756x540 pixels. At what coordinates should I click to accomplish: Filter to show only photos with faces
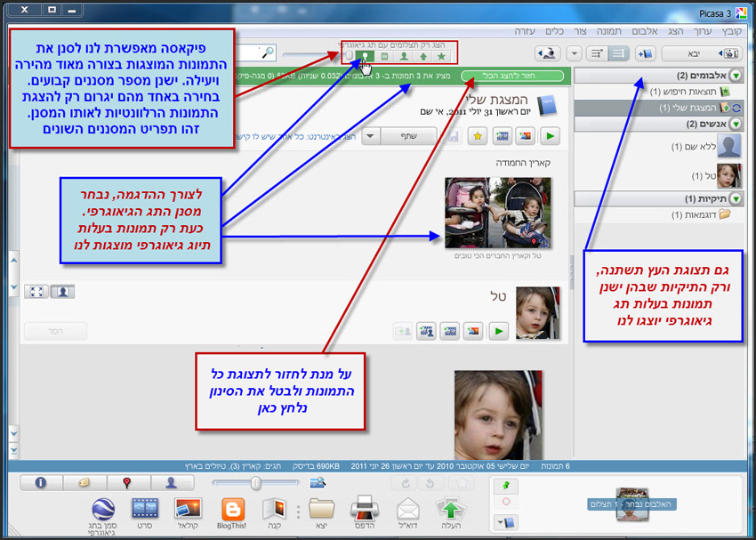coord(404,56)
